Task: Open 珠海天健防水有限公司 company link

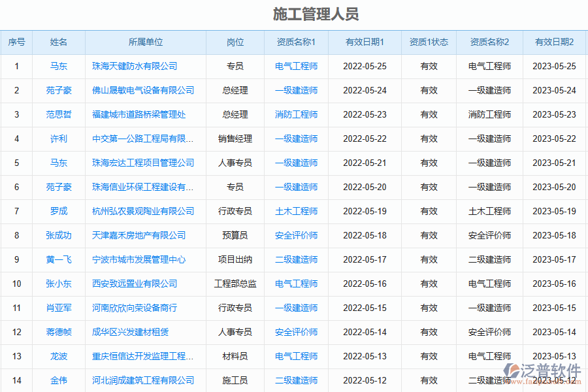Action: (x=135, y=66)
